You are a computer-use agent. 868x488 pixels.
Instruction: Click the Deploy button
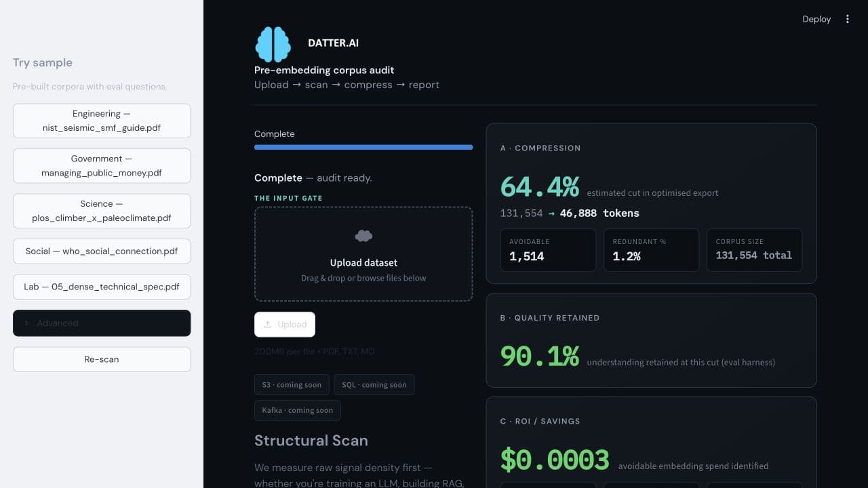(x=816, y=19)
